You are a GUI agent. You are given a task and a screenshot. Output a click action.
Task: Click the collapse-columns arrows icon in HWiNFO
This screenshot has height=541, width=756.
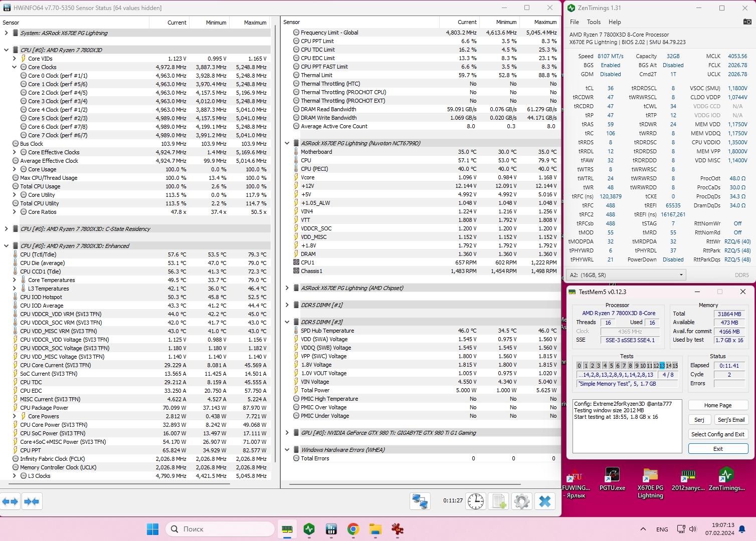click(x=32, y=501)
